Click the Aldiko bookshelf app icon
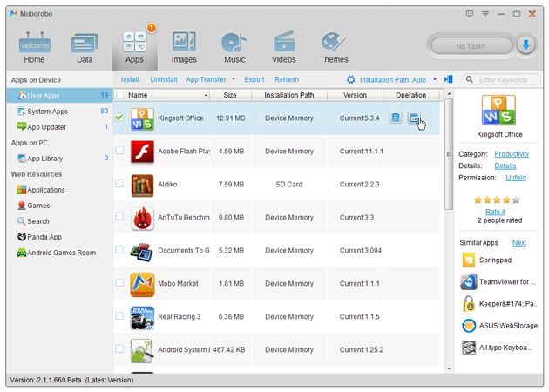The image size is (549, 392). [x=142, y=185]
